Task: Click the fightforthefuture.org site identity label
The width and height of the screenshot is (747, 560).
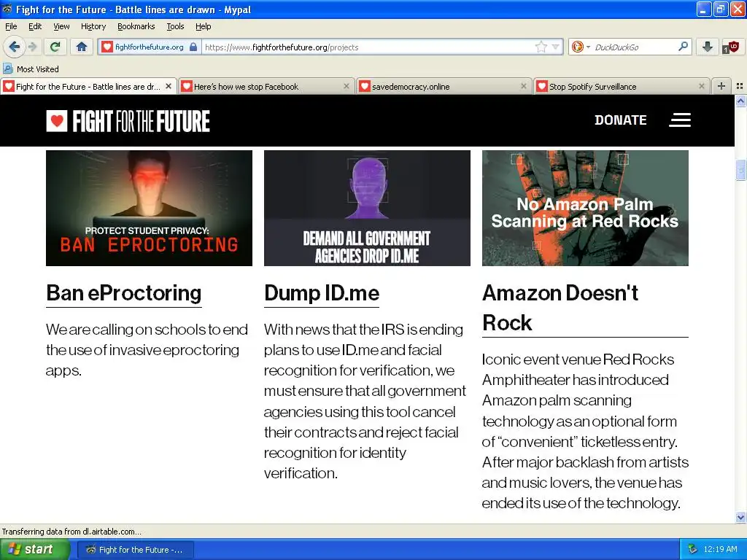Action: coord(149,47)
